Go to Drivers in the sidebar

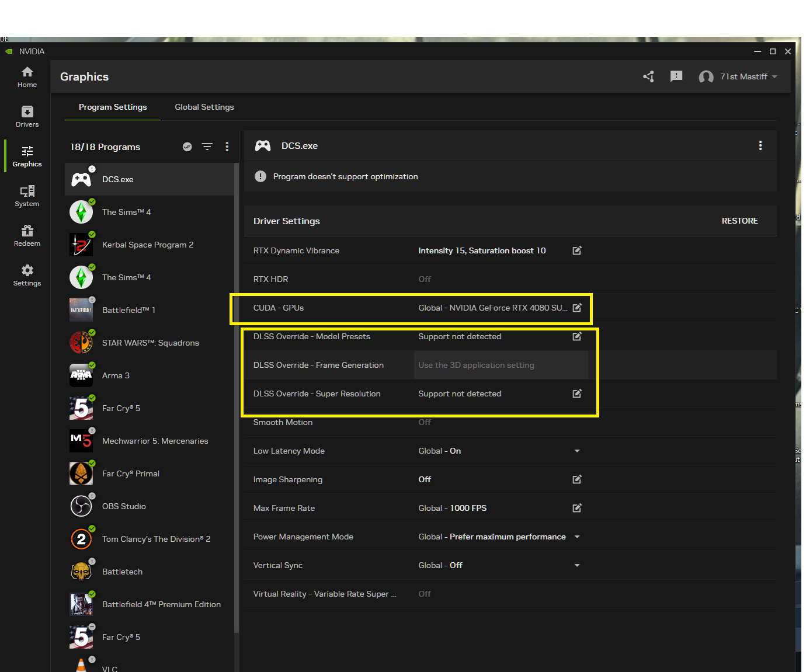tap(27, 117)
